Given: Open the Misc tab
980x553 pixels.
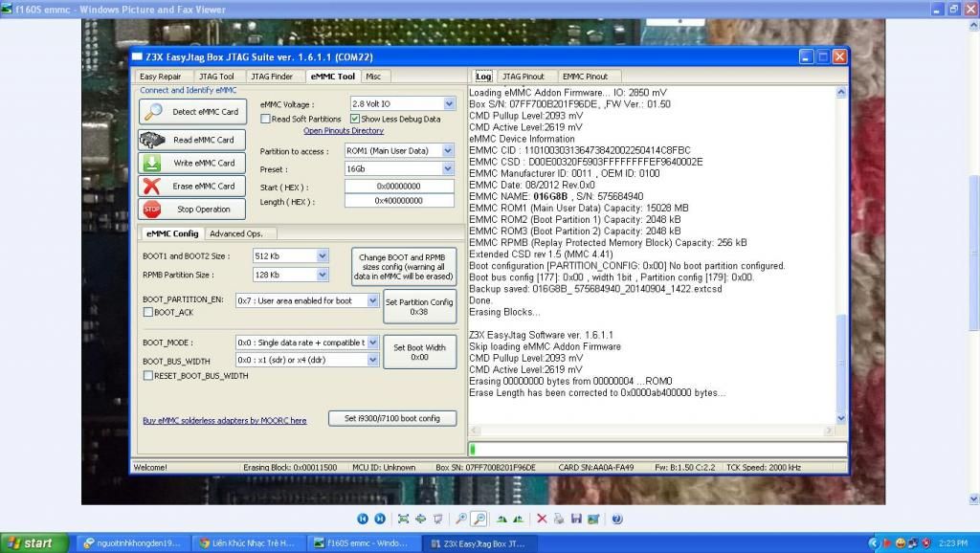Looking at the screenshot, I should 373,77.
